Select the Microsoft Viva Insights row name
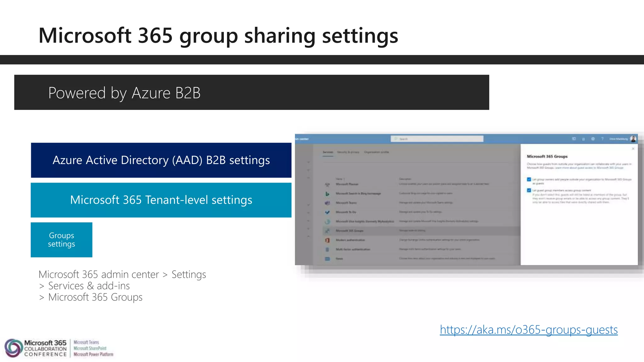The width and height of the screenshot is (644, 362). pos(365,222)
